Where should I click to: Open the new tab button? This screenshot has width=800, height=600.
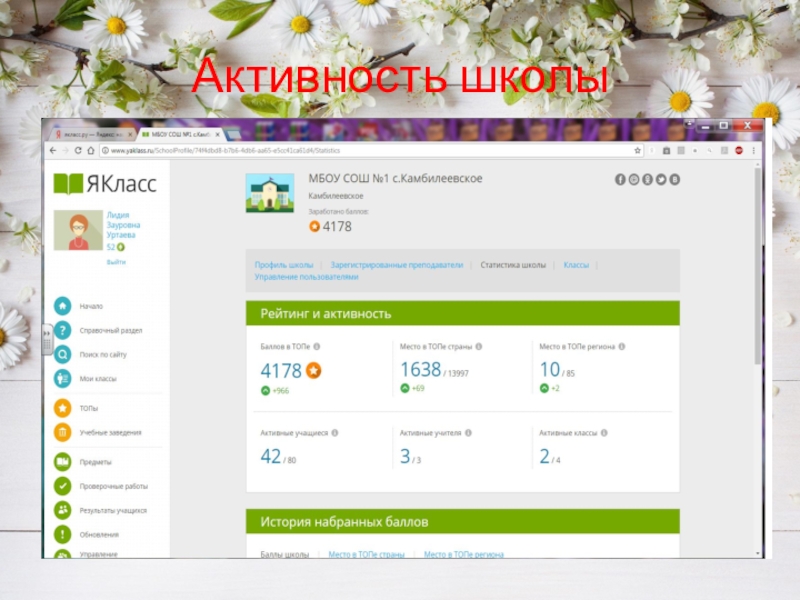pos(234,134)
